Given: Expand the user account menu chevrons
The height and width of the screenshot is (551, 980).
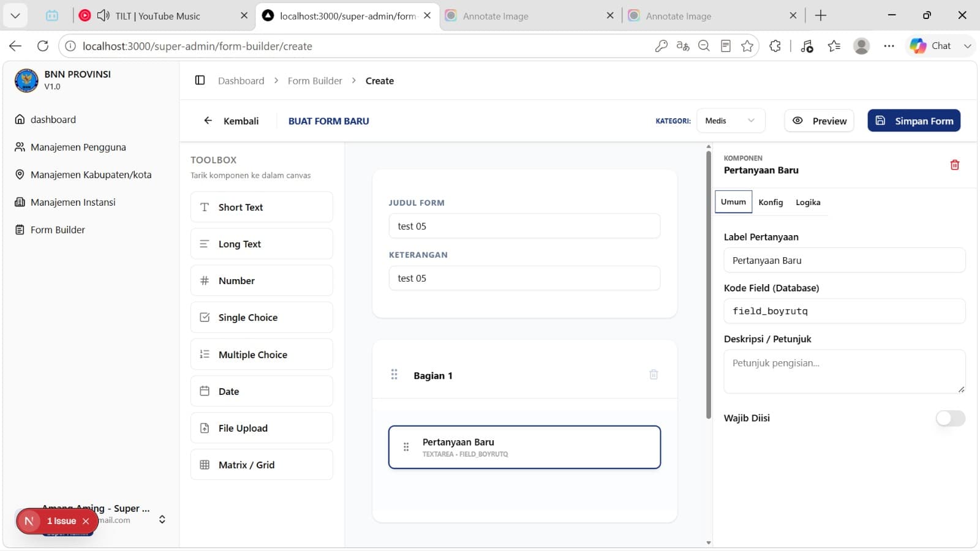Looking at the screenshot, I should tap(162, 519).
